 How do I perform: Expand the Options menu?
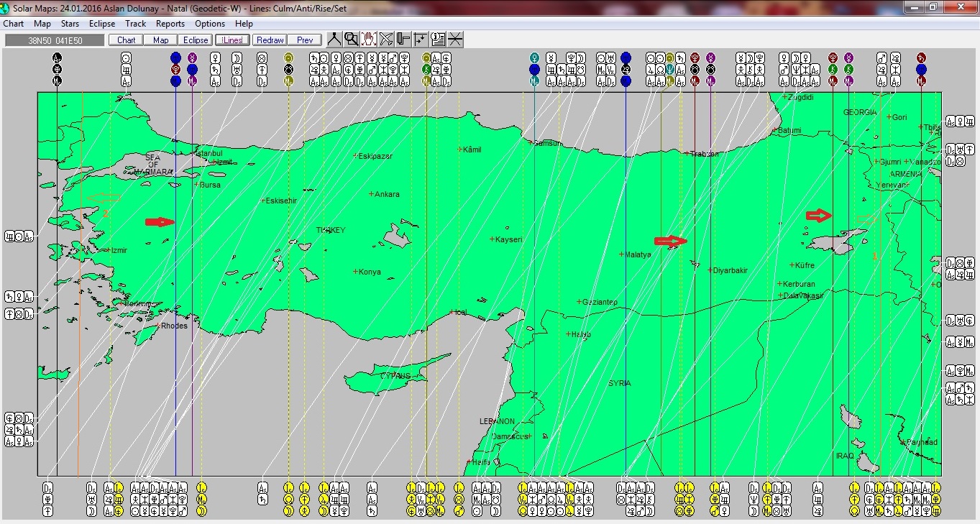pos(210,24)
